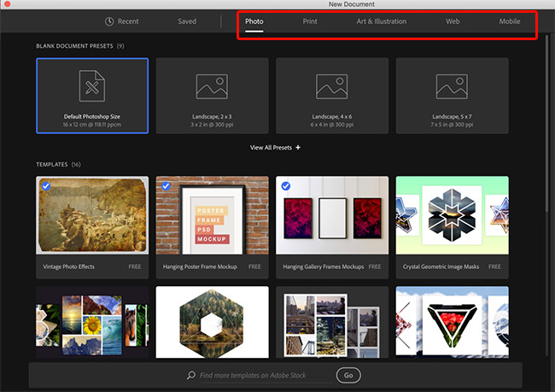This screenshot has width=555, height=392.
Task: Select the Default Photoshop Size preset icon
Action: (92, 86)
